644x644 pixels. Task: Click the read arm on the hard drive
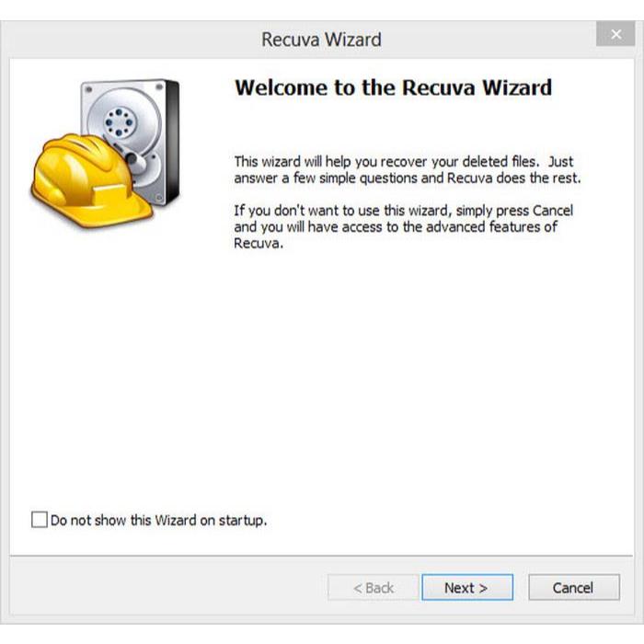point(133,157)
